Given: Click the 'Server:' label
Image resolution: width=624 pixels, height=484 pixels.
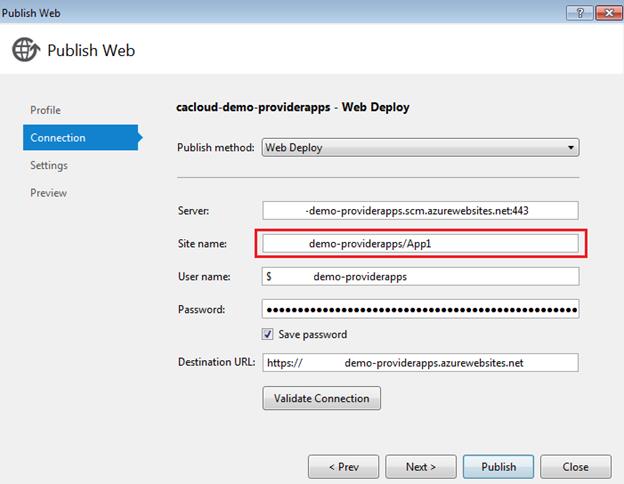Looking at the screenshot, I should (x=193, y=211).
